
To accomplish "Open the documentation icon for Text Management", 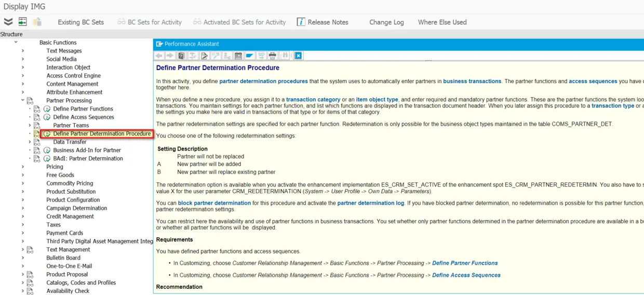I will click(30, 249).
